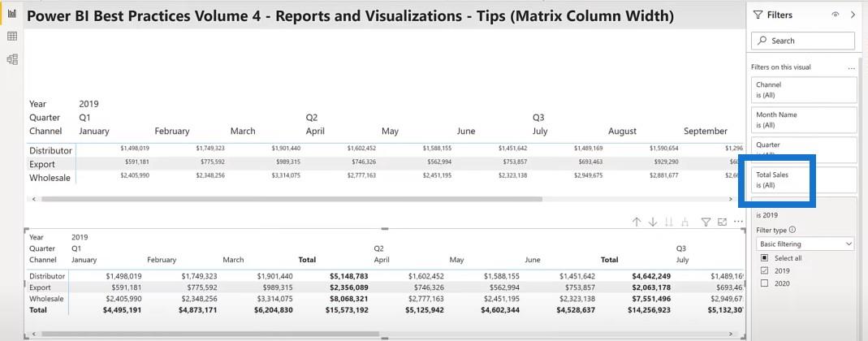Select the $4,528,637 June total cell

click(576, 310)
